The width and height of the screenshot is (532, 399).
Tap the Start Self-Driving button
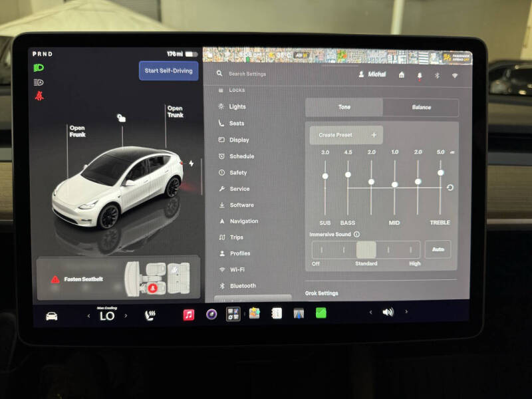coord(169,70)
